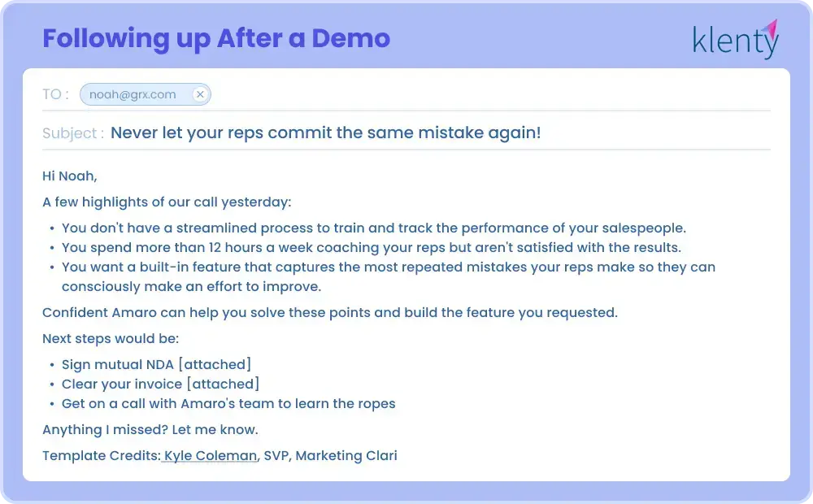Click the Klenty logo
813x504 pixels.
point(735,39)
